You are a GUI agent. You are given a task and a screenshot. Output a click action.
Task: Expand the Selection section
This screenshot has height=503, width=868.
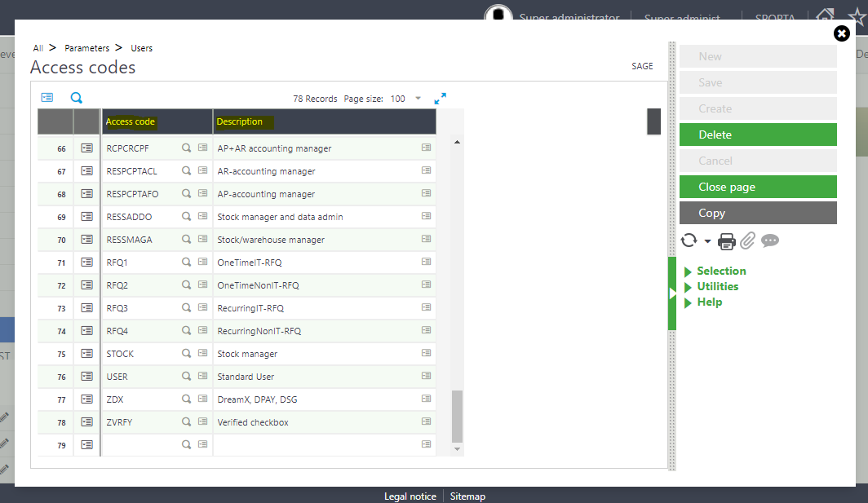pos(721,271)
